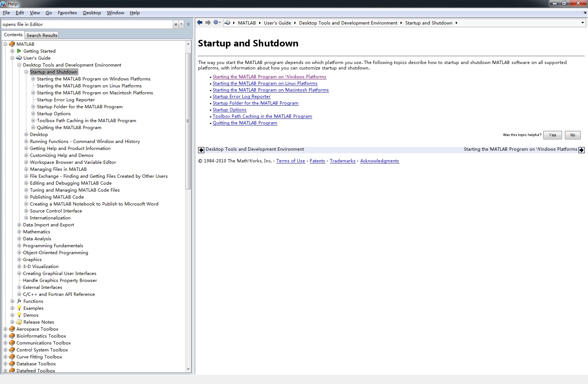Screen dimensions: 588x384
Task: Open the Desktop menu
Action: coord(92,12)
